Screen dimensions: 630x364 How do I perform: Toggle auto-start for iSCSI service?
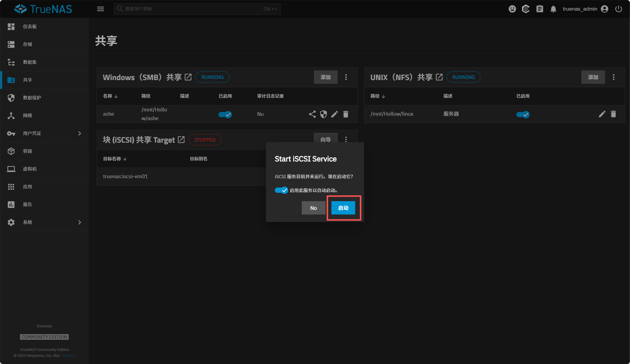click(281, 190)
